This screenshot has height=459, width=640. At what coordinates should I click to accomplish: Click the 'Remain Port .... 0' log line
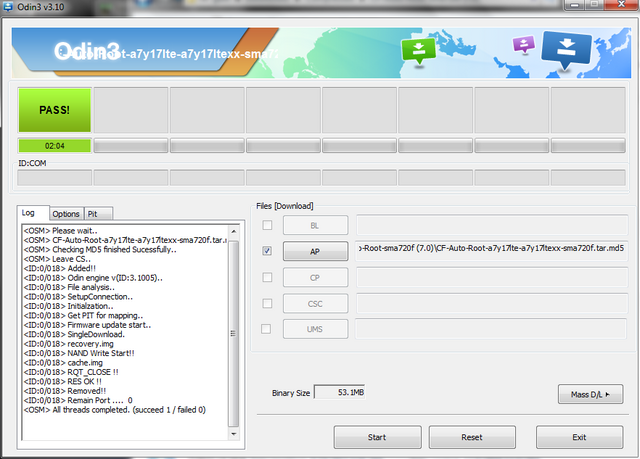78,400
